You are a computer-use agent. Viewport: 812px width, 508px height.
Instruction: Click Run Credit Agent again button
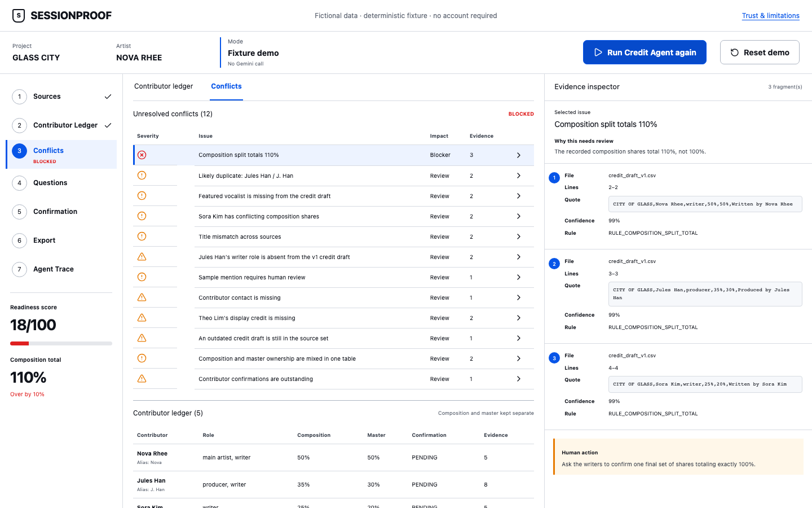(645, 52)
